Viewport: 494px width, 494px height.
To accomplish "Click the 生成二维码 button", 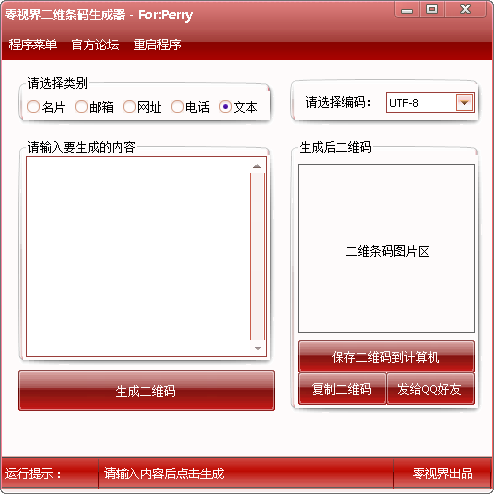I will pyautogui.click(x=146, y=391).
